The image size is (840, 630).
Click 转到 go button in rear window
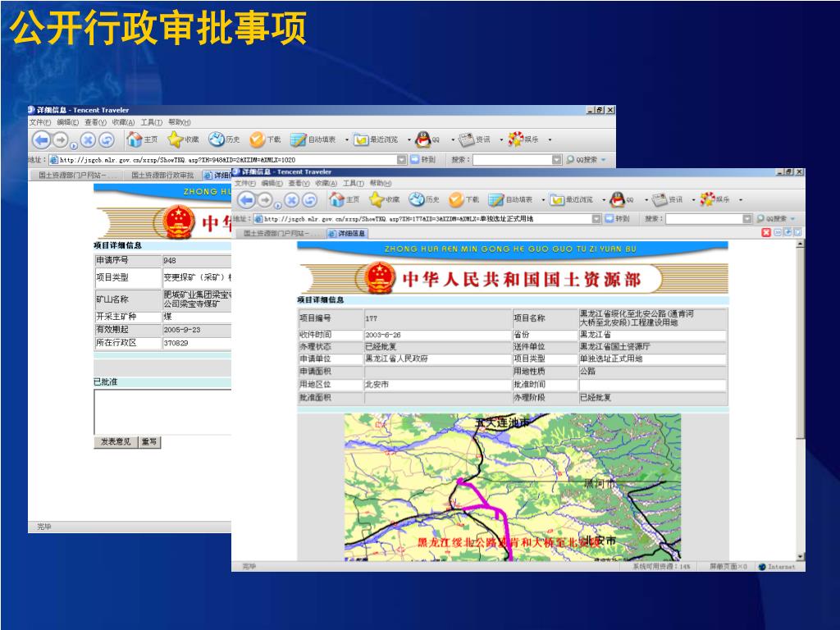[x=423, y=160]
